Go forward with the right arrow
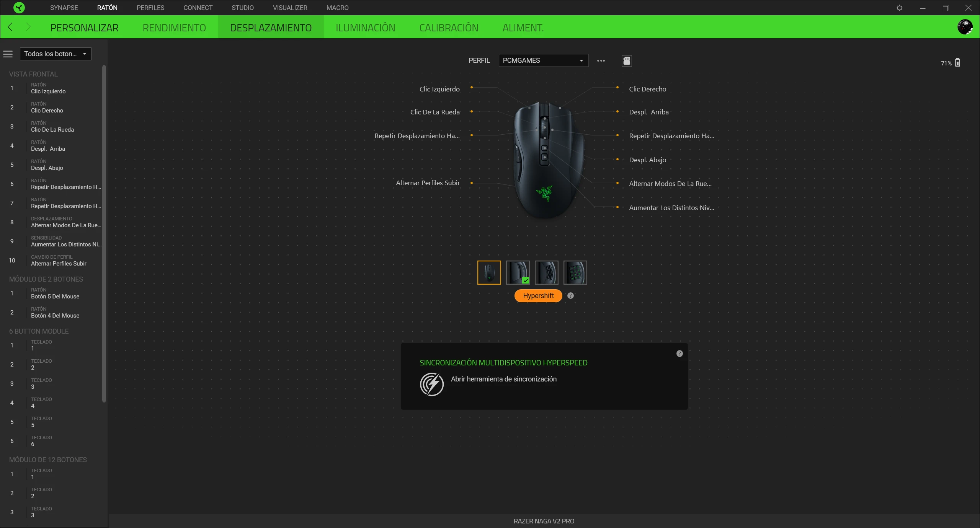Viewport: 980px width, 528px height. [28, 27]
